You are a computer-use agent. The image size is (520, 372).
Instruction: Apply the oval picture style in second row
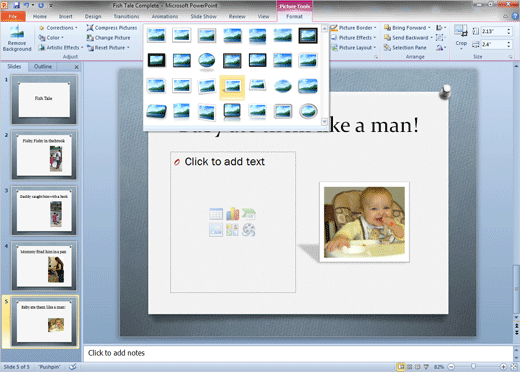207,61
